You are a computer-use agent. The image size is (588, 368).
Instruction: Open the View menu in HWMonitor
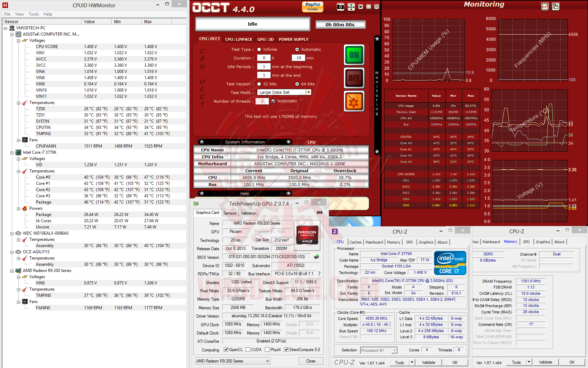(x=19, y=14)
